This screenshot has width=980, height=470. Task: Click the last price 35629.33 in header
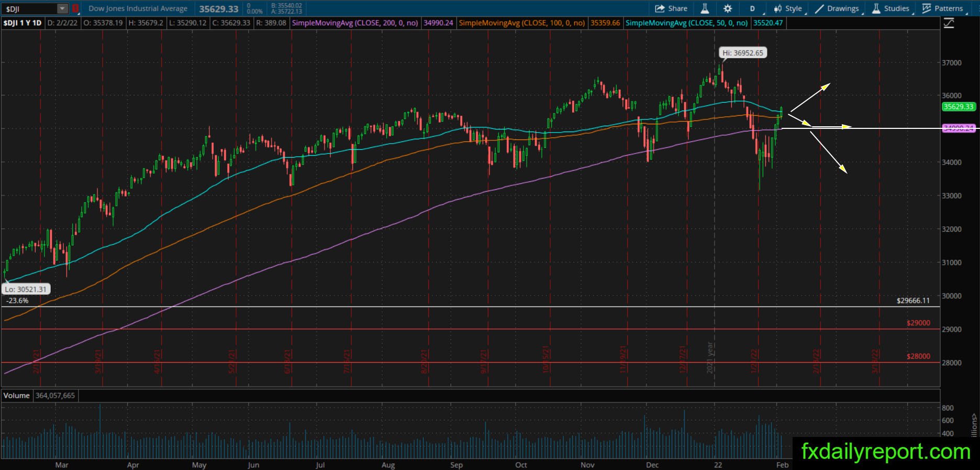pyautogui.click(x=219, y=9)
